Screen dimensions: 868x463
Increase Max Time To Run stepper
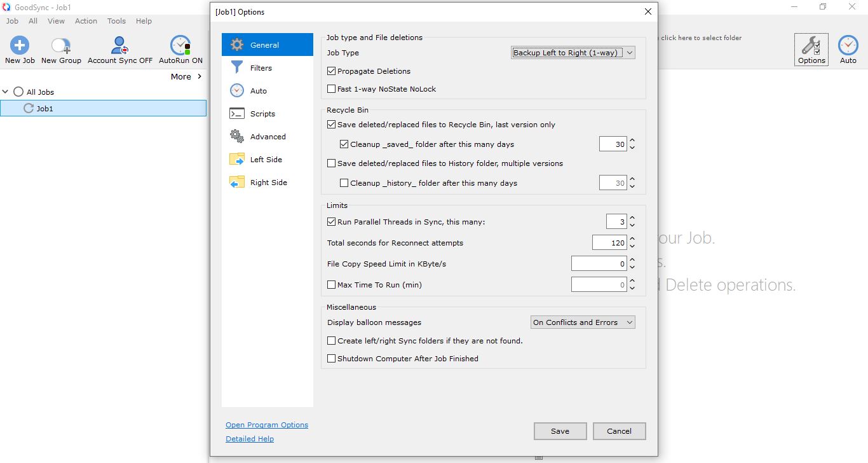(632, 281)
